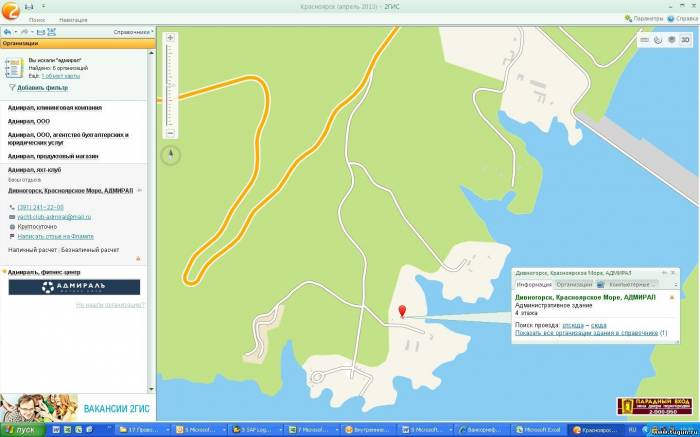700x437 pixels.
Task: Click 'Показать все организации здания в справочнике'
Action: pos(587,333)
